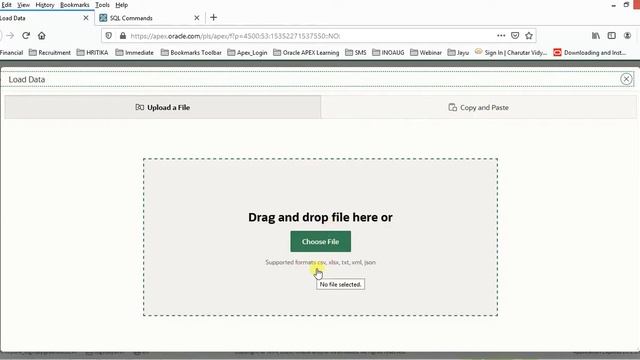Show site security lock information
Image resolution: width=640 pixels, height=360 pixels.
[123, 36]
